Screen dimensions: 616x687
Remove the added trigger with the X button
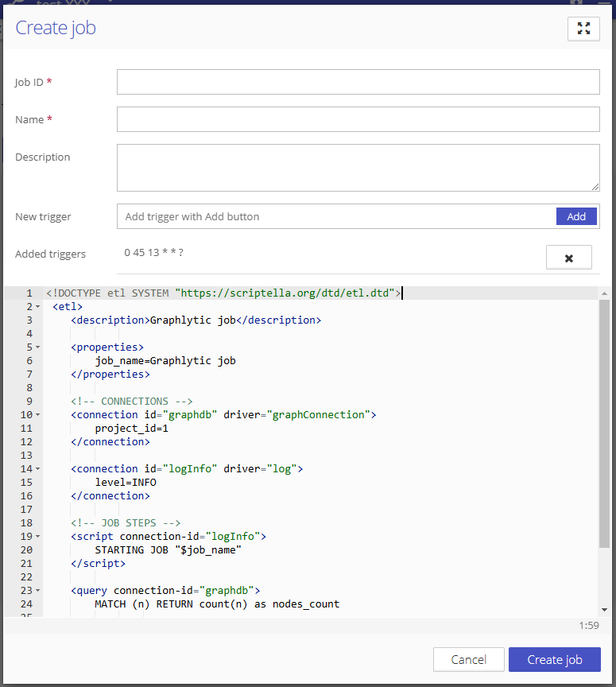[568, 258]
